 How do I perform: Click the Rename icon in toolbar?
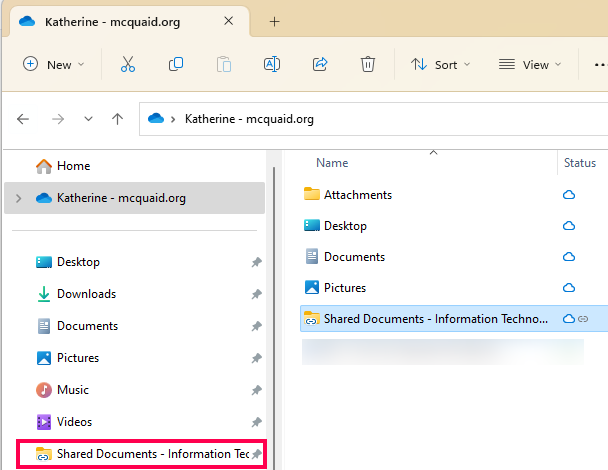pos(272,64)
